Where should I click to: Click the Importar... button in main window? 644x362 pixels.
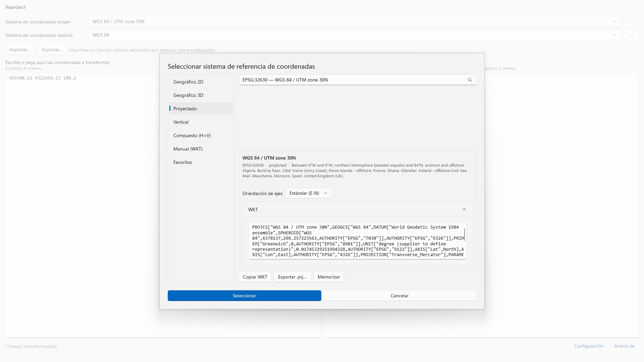coord(20,50)
